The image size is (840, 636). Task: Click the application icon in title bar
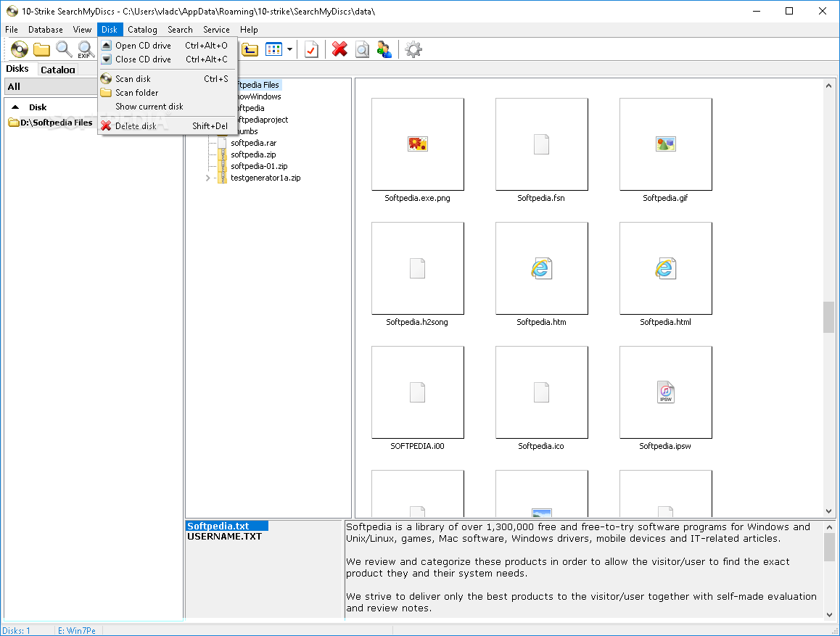[x=12, y=11]
